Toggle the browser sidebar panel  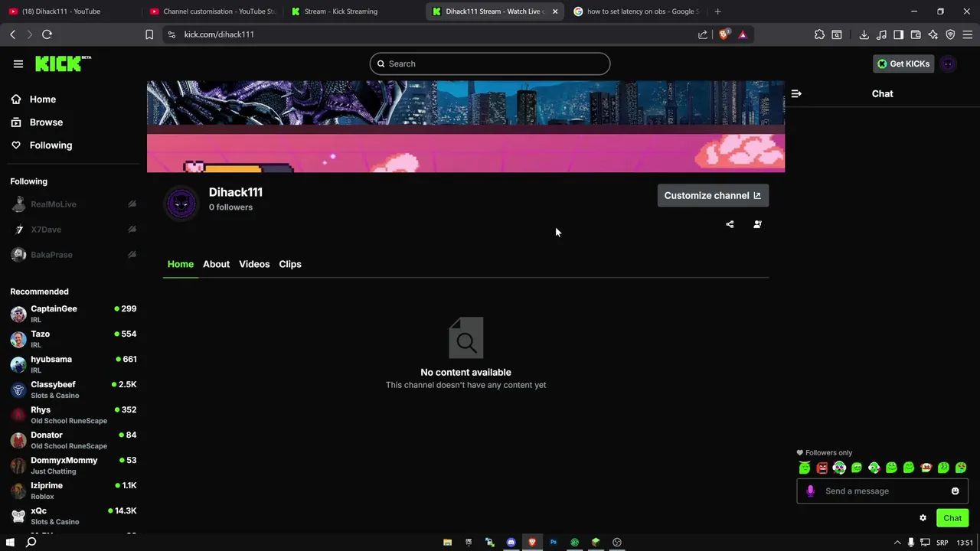point(899,34)
